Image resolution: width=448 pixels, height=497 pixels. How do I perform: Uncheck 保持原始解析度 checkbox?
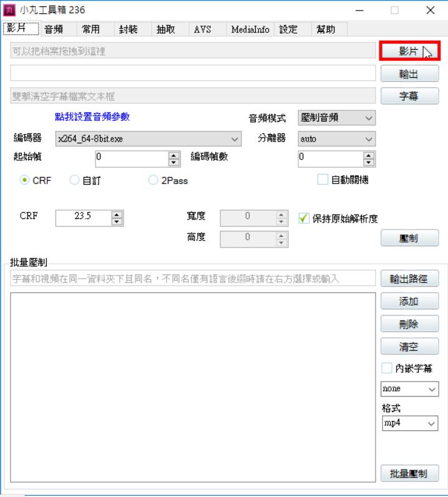[304, 218]
